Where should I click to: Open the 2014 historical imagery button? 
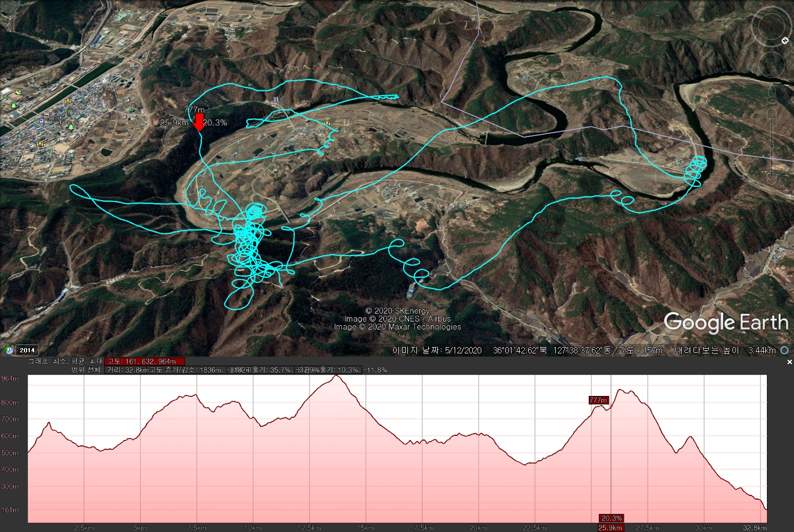(27, 350)
